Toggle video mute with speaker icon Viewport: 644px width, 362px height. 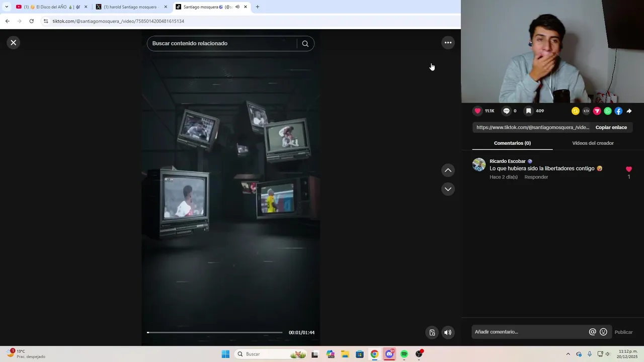tap(448, 332)
